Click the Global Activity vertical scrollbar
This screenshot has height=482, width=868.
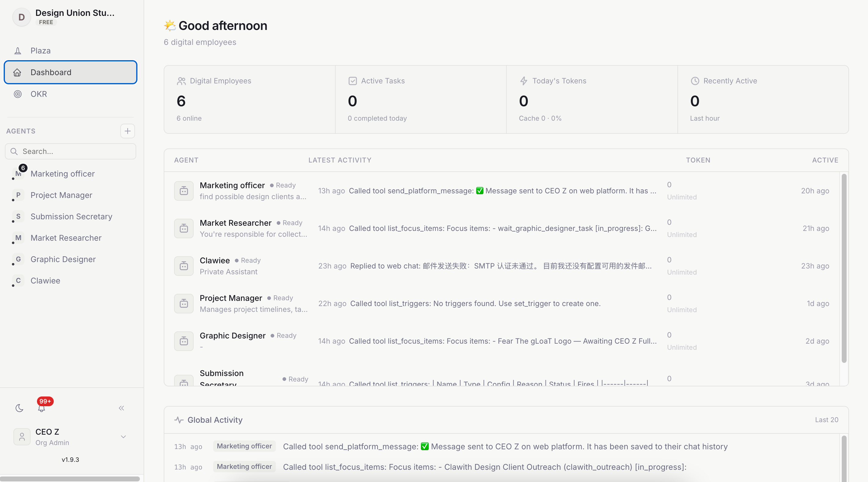[x=844, y=458]
